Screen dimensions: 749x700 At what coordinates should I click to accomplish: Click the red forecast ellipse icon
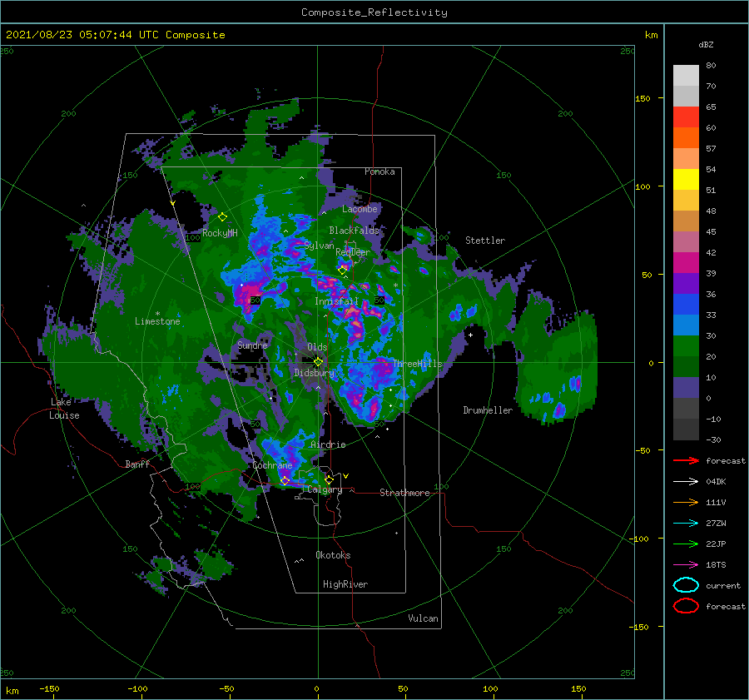[686, 606]
